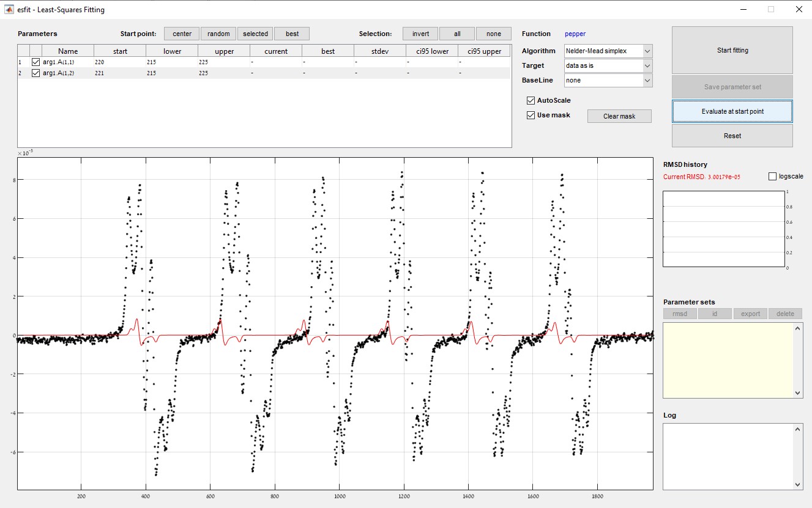Open the Target dropdown data as is

point(608,65)
